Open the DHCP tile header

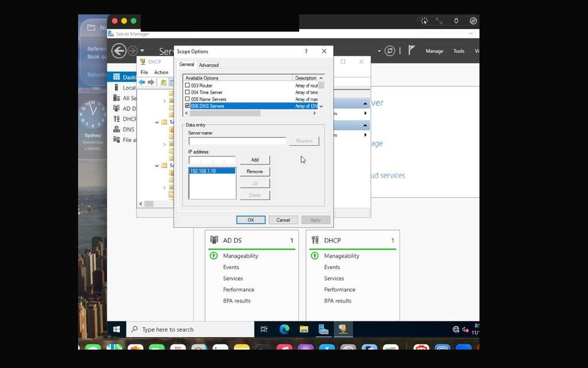pyautogui.click(x=353, y=240)
